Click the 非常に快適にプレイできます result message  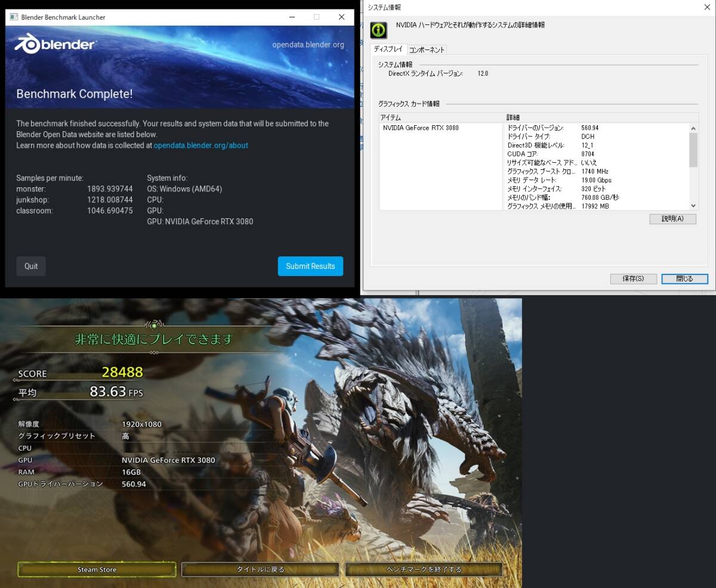(x=153, y=339)
